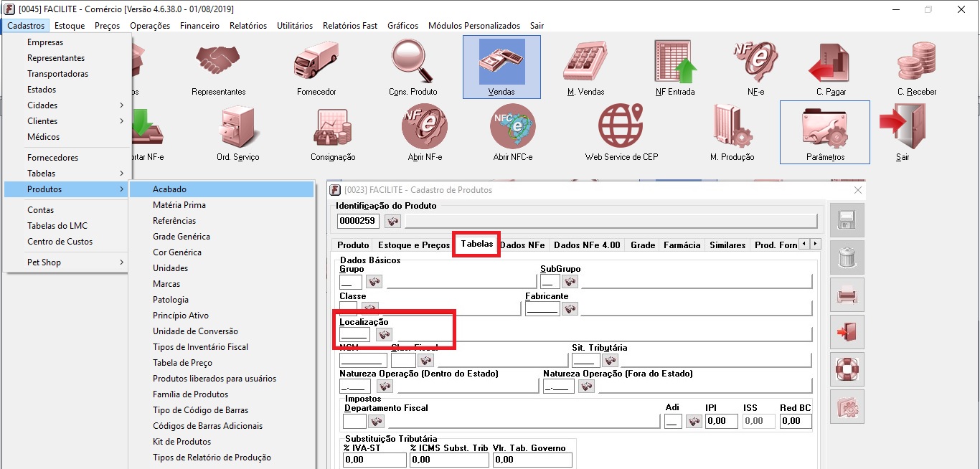980x469 pixels.
Task: Open the Estoque menu
Action: click(x=70, y=26)
